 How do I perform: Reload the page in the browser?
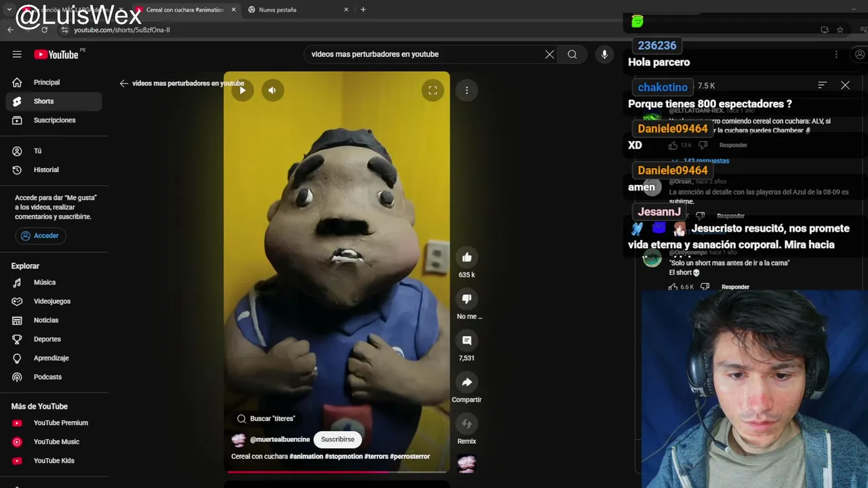click(x=44, y=30)
